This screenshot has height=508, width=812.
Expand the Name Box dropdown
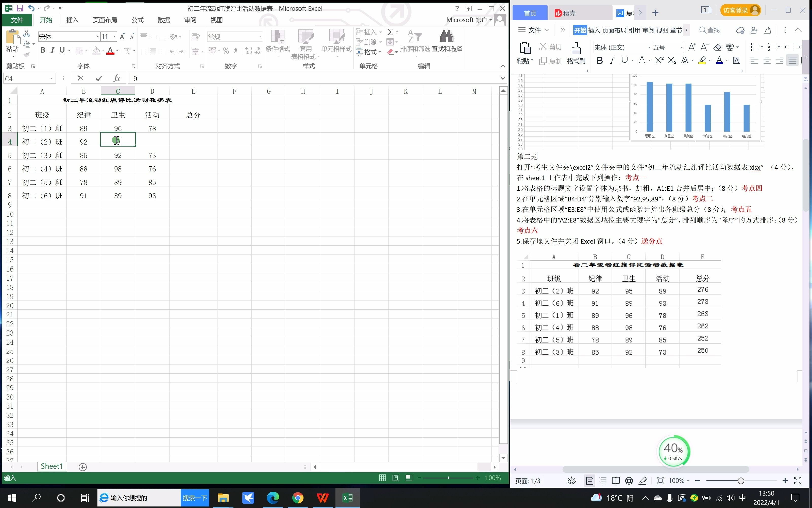click(x=51, y=78)
